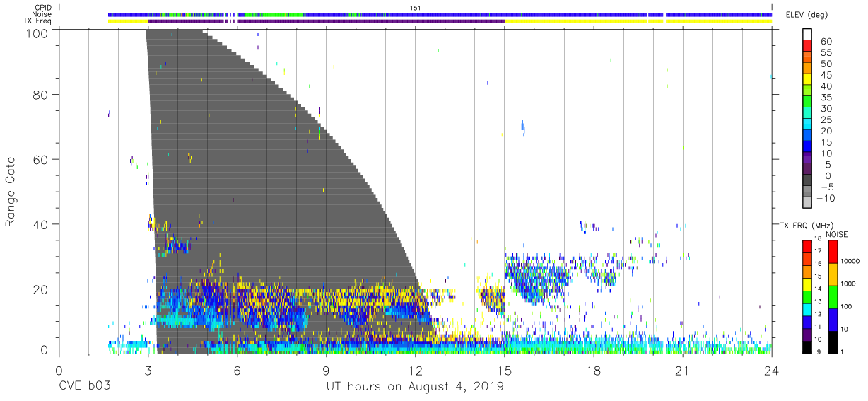The width and height of the screenshot is (868, 401).
Task: Click the x-axis tick label '12'
Action: [x=415, y=370]
